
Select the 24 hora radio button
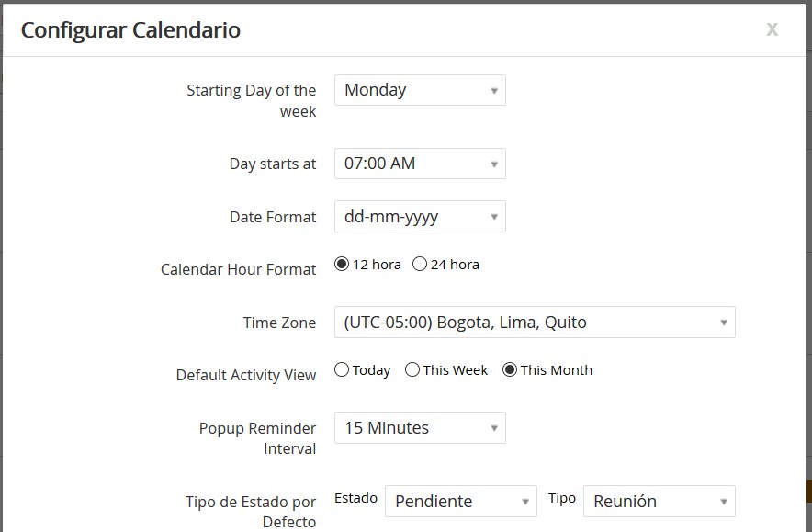click(420, 265)
